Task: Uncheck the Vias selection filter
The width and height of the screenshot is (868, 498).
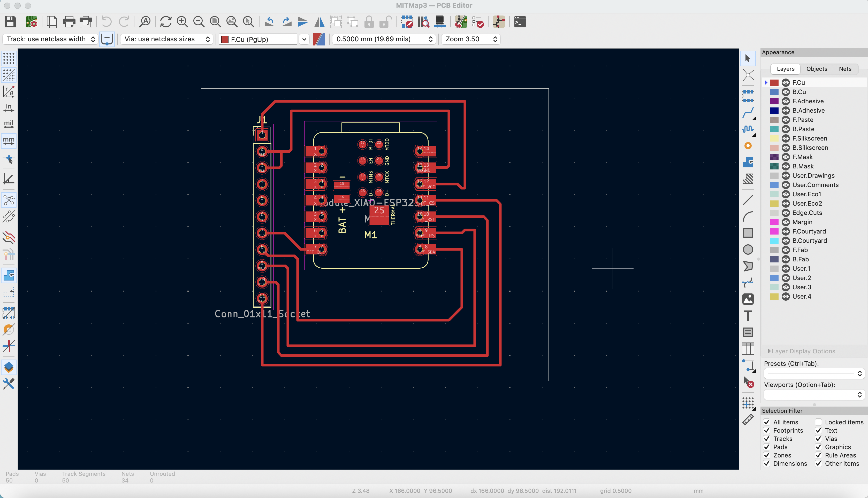Action: click(819, 439)
